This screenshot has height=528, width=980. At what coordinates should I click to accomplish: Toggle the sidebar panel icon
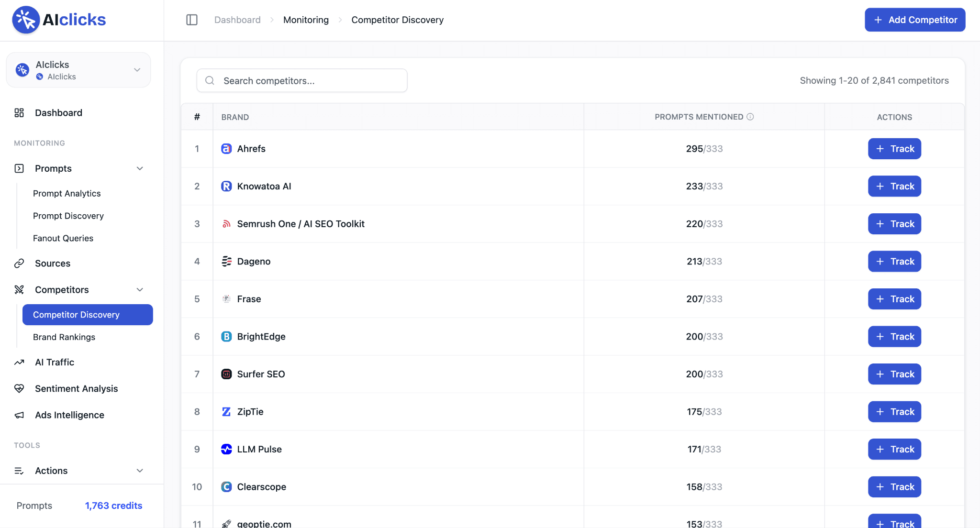point(192,20)
